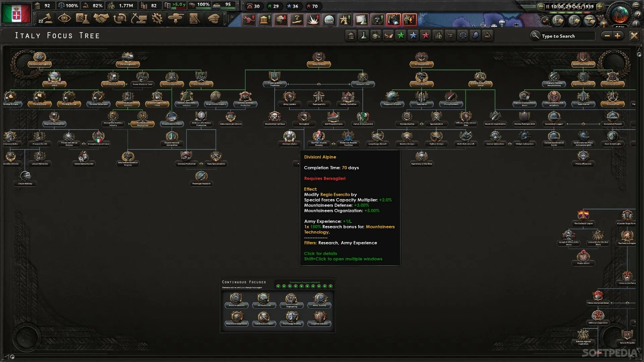
Task: Increase game speed with plus button
Action: click(x=600, y=6)
